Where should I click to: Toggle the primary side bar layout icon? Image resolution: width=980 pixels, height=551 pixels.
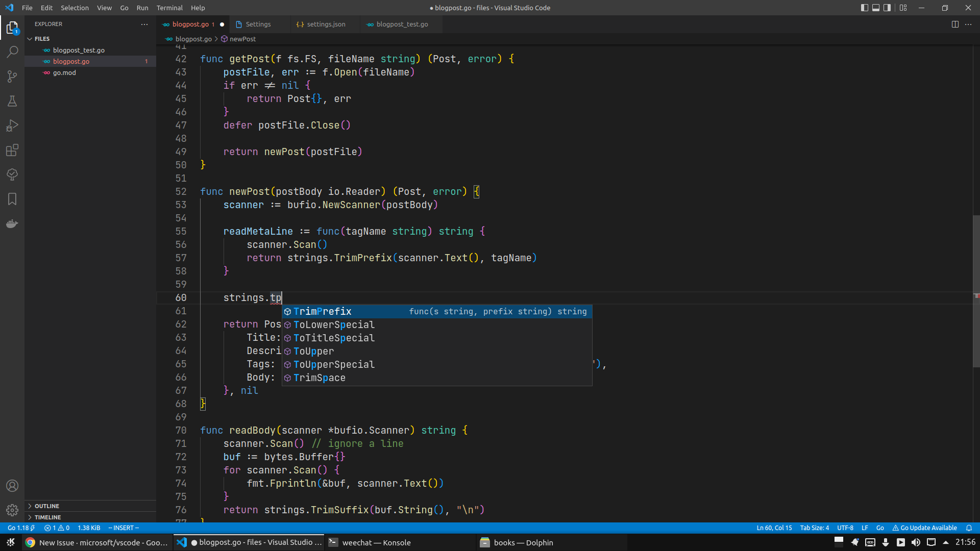click(864, 8)
